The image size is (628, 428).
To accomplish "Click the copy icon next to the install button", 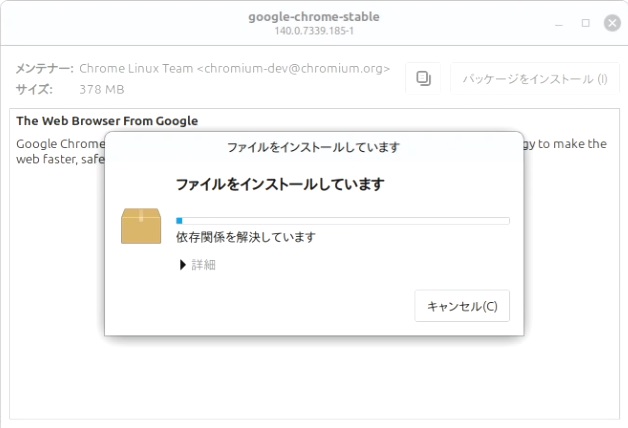I will tap(422, 79).
